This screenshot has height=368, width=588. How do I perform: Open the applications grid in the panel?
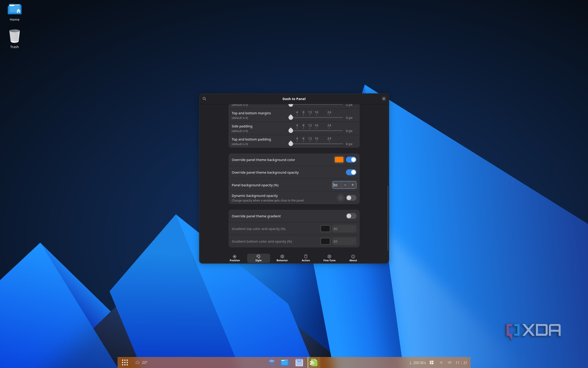125,362
